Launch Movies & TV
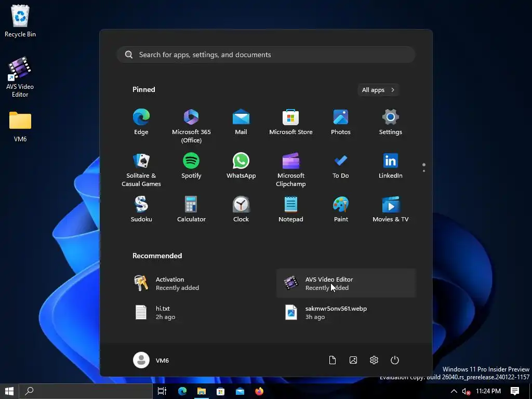This screenshot has height=399, width=532. click(x=391, y=209)
